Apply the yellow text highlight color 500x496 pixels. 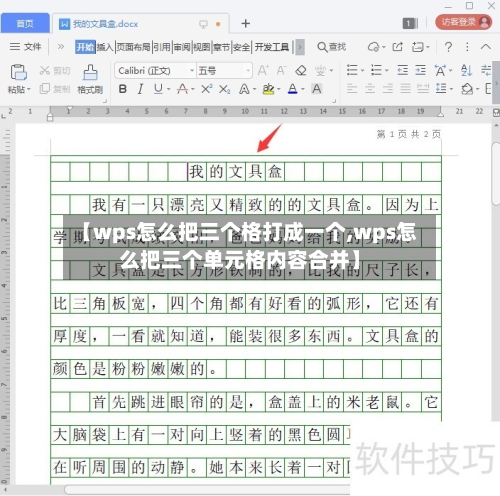coord(268,89)
